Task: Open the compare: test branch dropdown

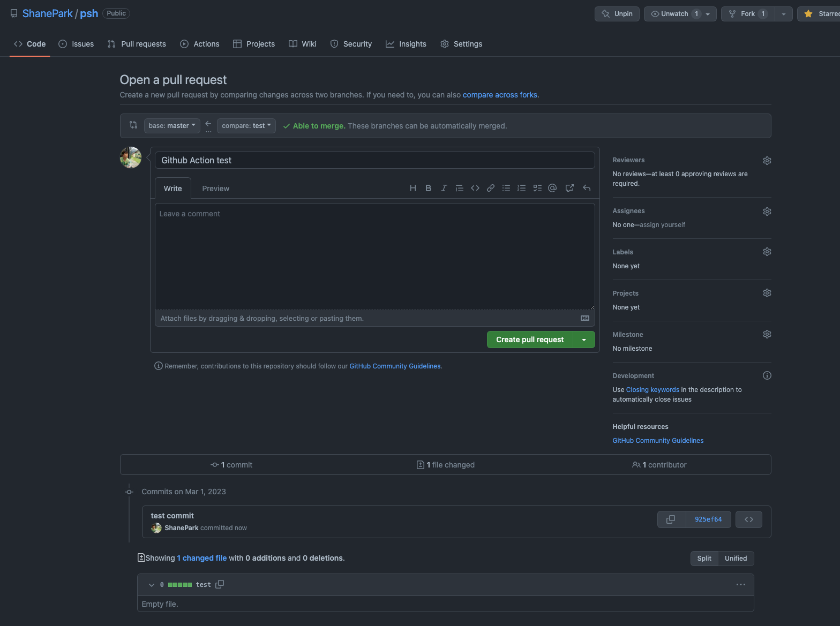Action: [x=246, y=126]
